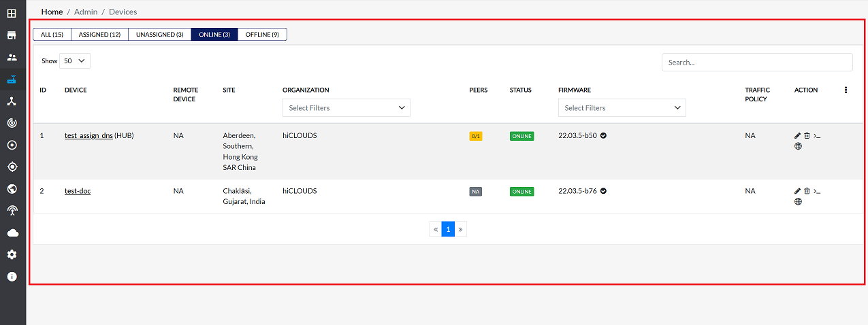Screen dimensions: 868x325
Task: Click into the Search input field
Action: coord(757,62)
